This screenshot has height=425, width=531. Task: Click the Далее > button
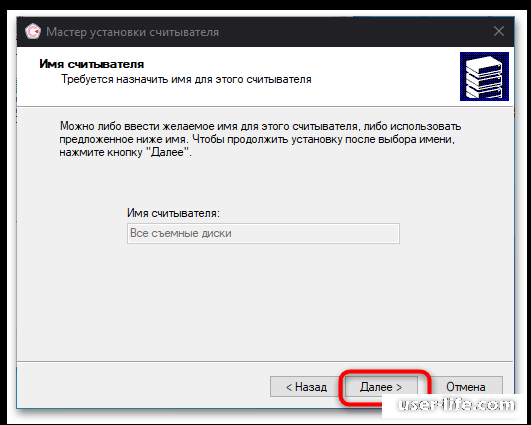pyautogui.click(x=381, y=387)
